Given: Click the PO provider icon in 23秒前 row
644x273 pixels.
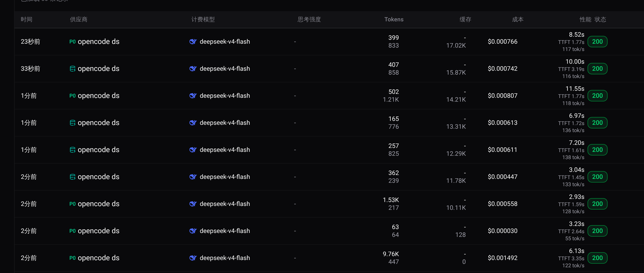Looking at the screenshot, I should [73, 42].
